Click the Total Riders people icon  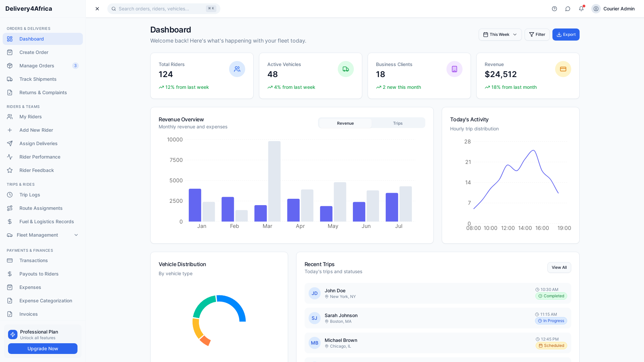point(237,69)
